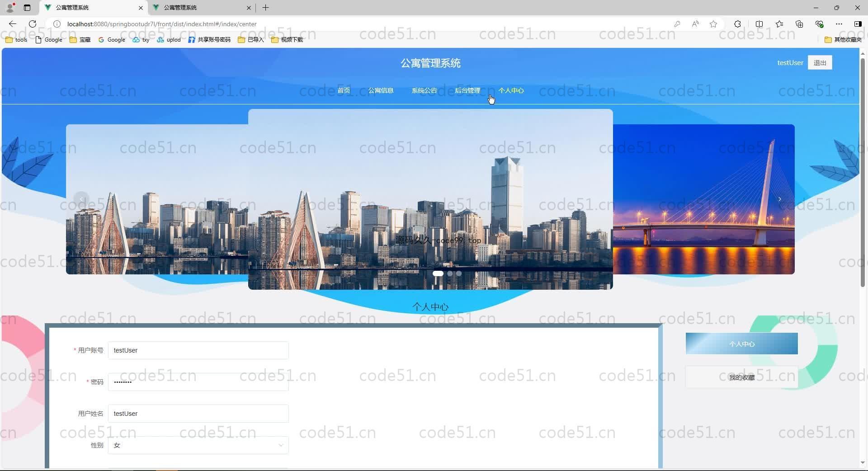Open the 视频下载 bookmark folder
868x471 pixels.
[x=287, y=40]
